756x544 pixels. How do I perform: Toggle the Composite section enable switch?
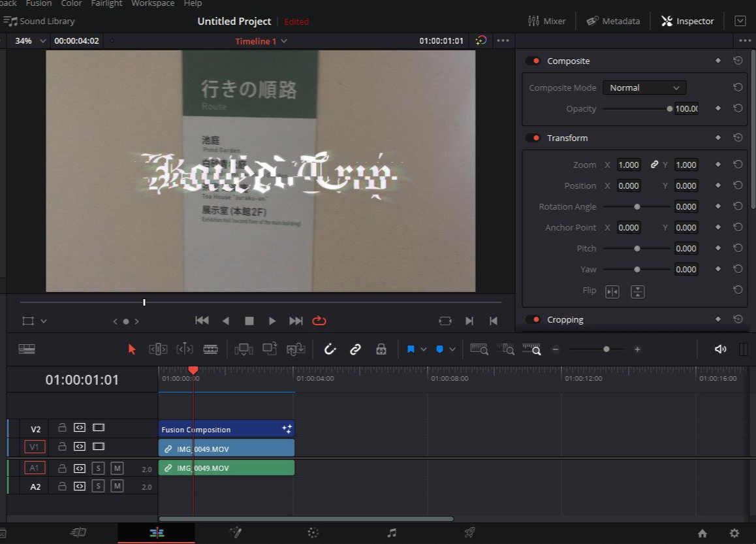click(x=533, y=61)
